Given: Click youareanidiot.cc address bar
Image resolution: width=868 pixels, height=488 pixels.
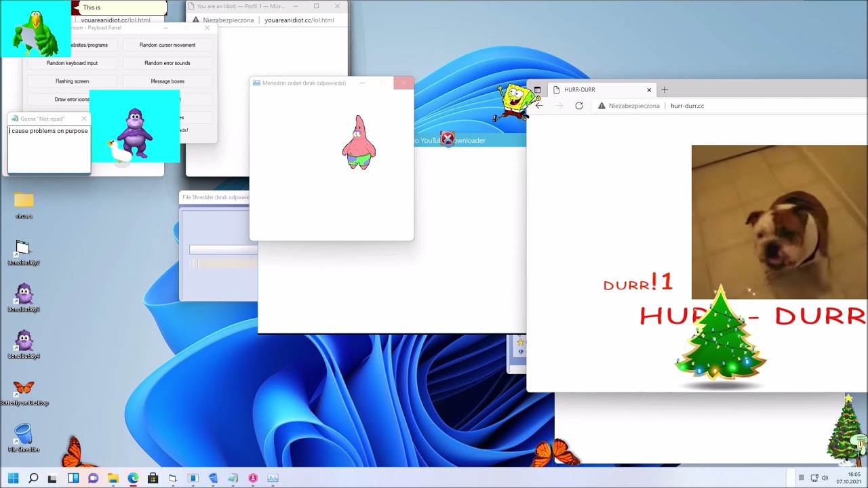Looking at the screenshot, I should click(x=299, y=20).
